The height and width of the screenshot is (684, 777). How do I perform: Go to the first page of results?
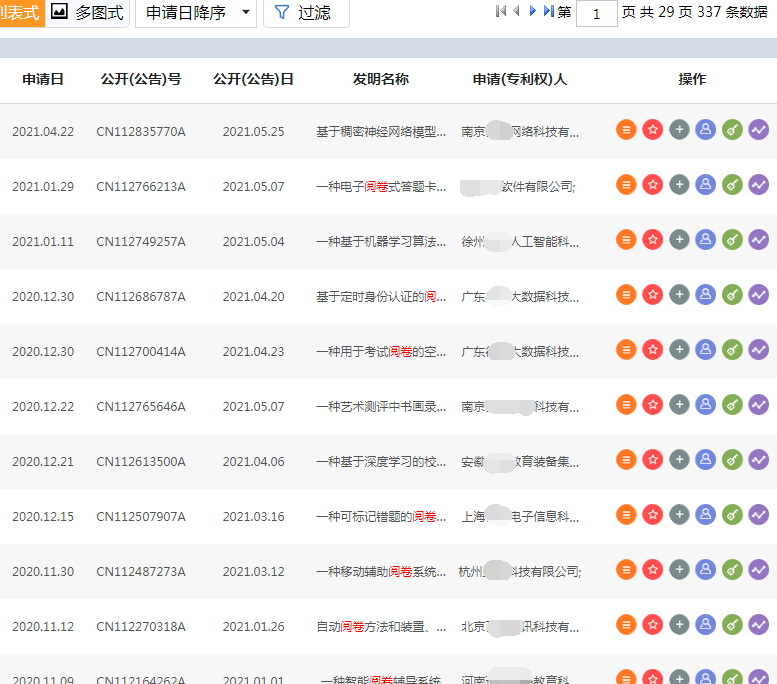pos(501,11)
